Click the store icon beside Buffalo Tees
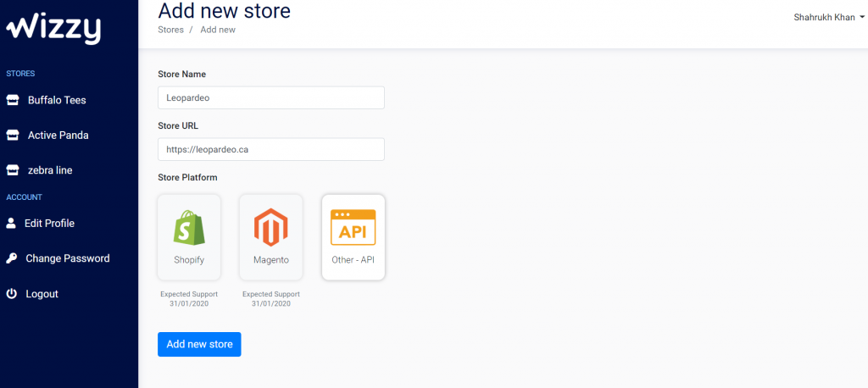 coord(12,100)
